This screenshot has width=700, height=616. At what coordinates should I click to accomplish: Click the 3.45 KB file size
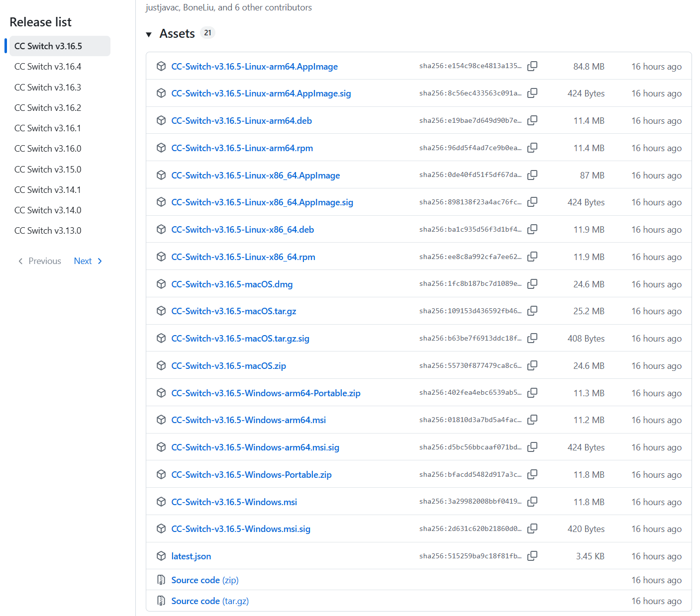point(590,556)
